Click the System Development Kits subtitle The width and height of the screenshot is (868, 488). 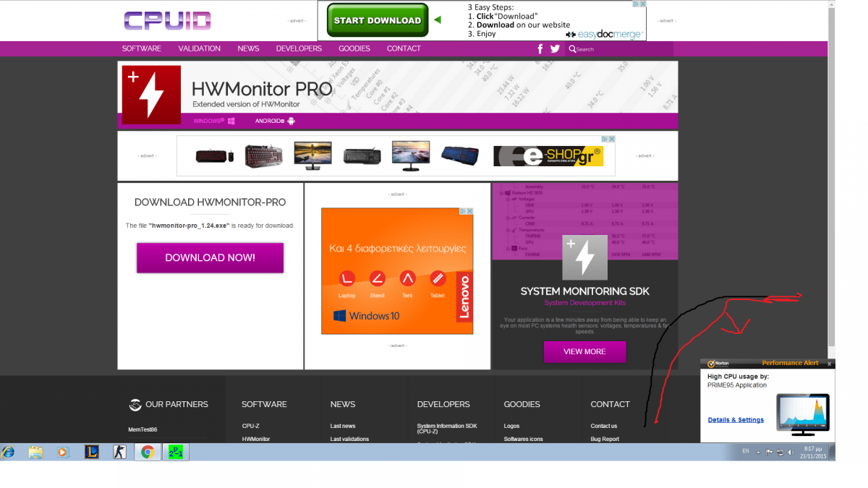584,303
